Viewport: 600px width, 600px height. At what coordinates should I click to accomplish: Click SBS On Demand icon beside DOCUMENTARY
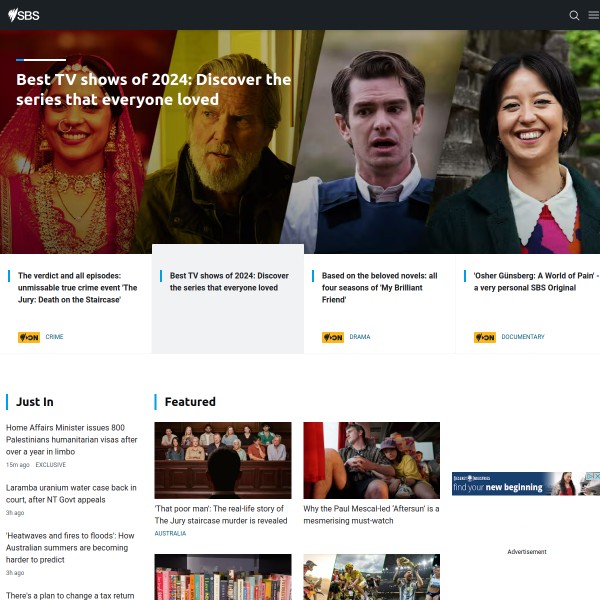click(x=485, y=337)
